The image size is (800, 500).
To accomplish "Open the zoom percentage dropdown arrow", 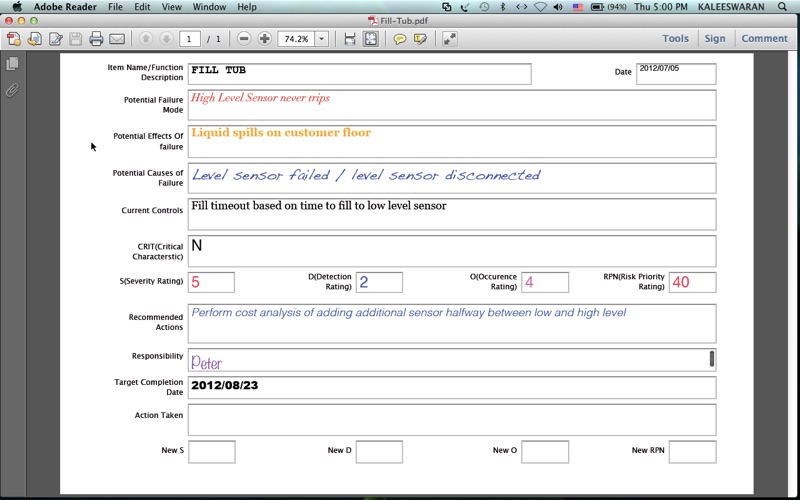I will (321, 39).
